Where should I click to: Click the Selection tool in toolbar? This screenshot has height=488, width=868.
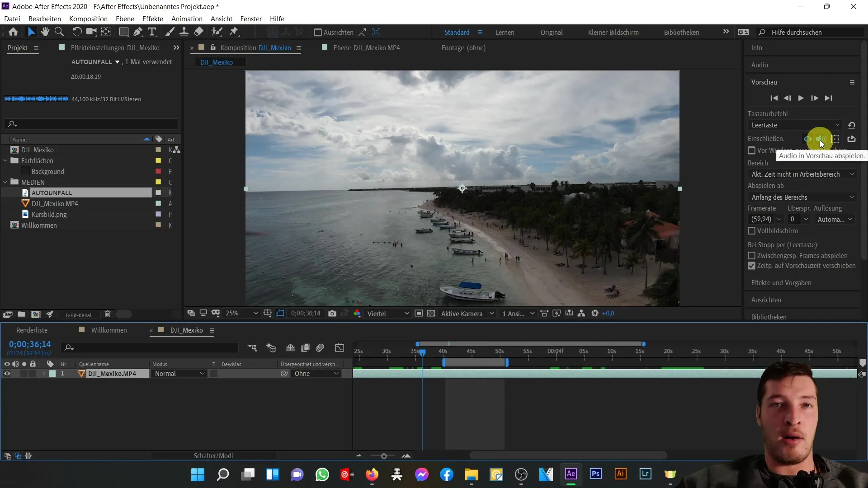[31, 32]
